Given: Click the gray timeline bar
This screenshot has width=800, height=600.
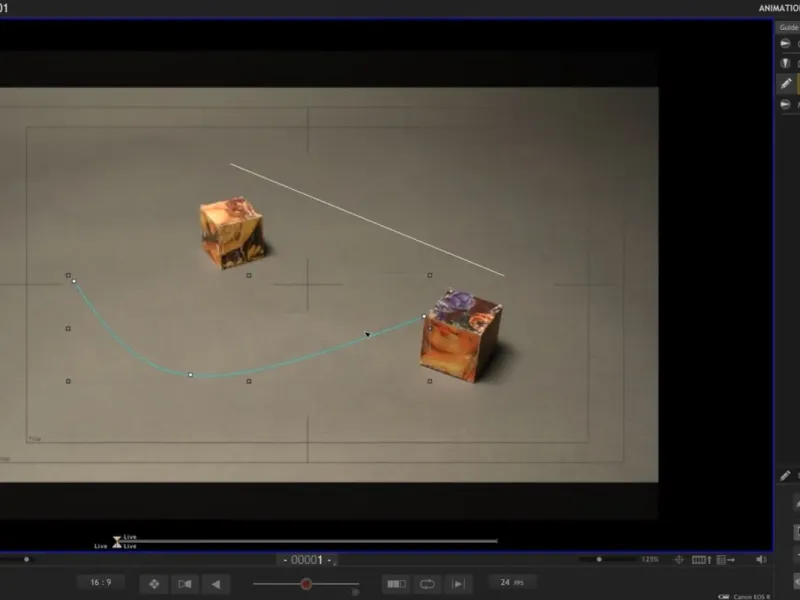Looking at the screenshot, I should (x=309, y=541).
